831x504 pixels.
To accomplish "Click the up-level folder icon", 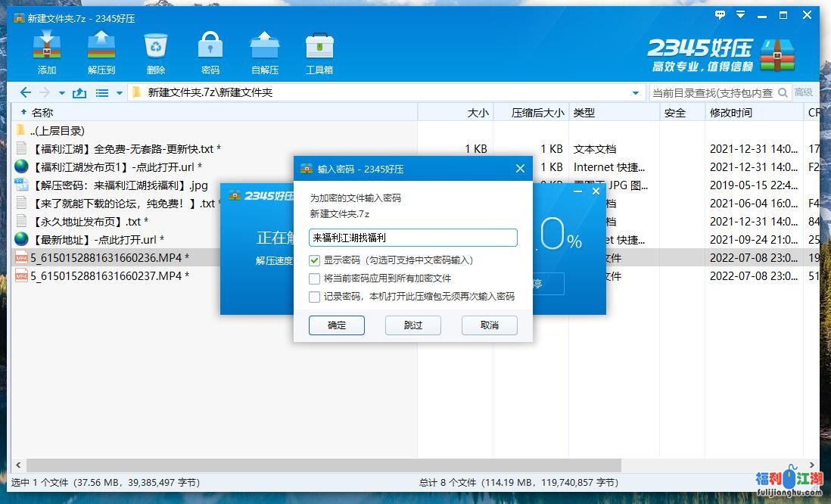I will click(81, 92).
